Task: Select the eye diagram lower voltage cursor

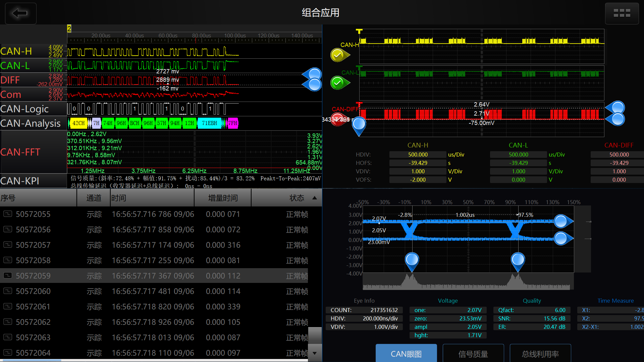Action: pos(563,238)
